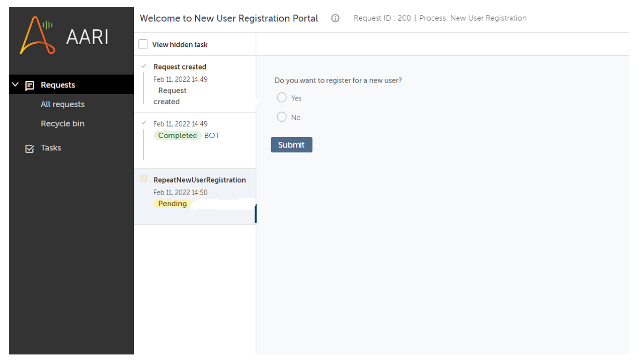644x362 pixels.
Task: Click the info icon beside portal title
Action: [x=335, y=19]
